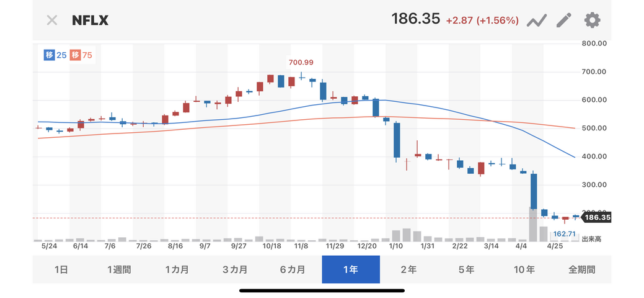Tap the pencil drawing tool icon
The width and height of the screenshot is (644, 298).
(564, 20)
